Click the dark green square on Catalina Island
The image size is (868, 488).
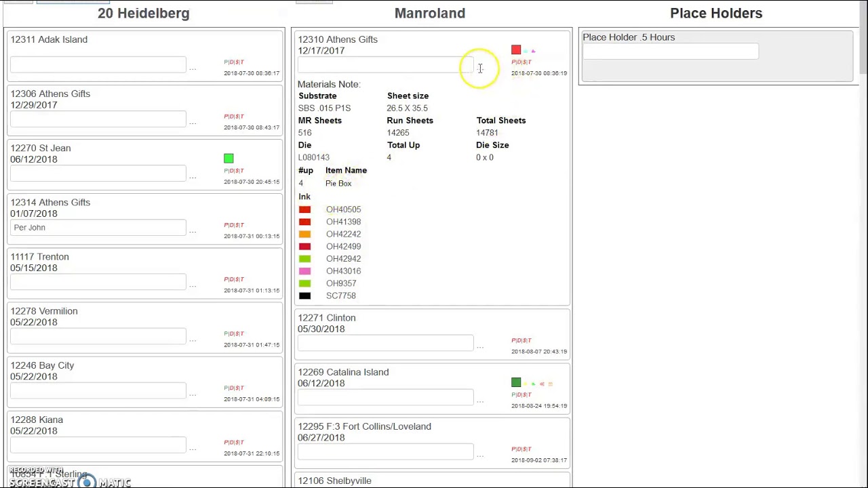(516, 382)
